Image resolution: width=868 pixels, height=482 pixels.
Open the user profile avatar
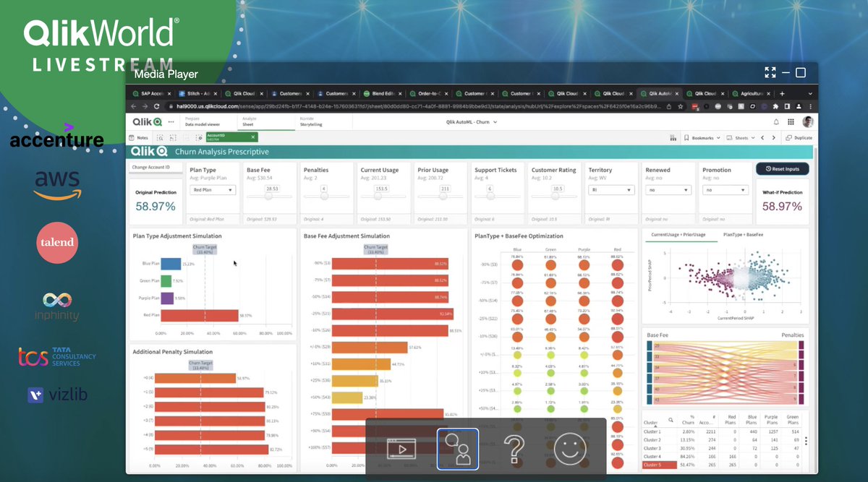(x=807, y=122)
